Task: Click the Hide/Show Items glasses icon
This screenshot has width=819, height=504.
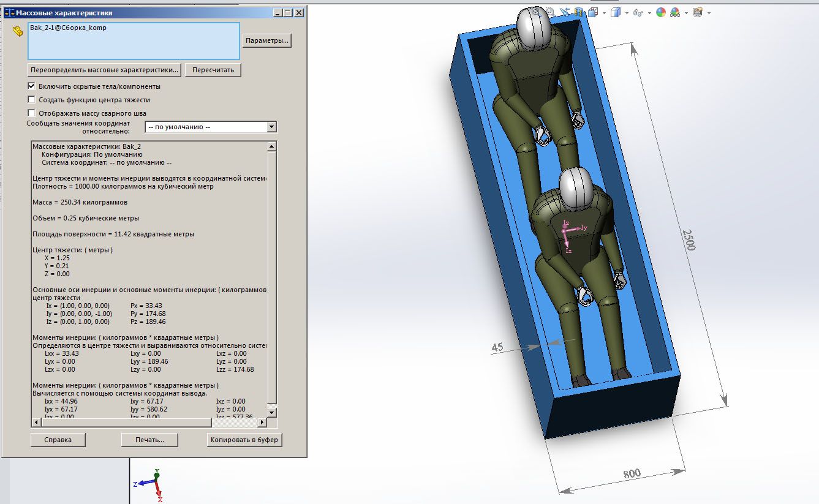Action: 638,12
